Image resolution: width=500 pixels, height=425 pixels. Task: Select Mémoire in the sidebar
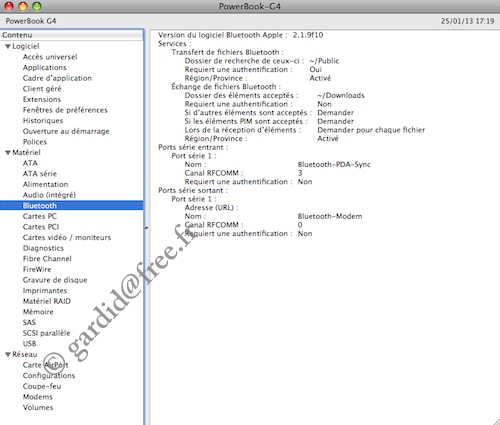38,312
